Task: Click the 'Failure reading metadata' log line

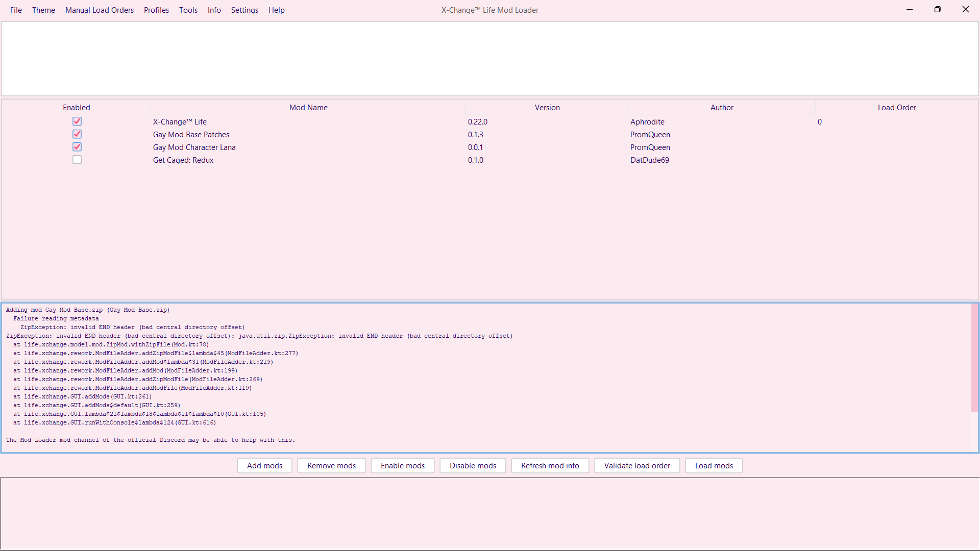Action: [x=56, y=318]
